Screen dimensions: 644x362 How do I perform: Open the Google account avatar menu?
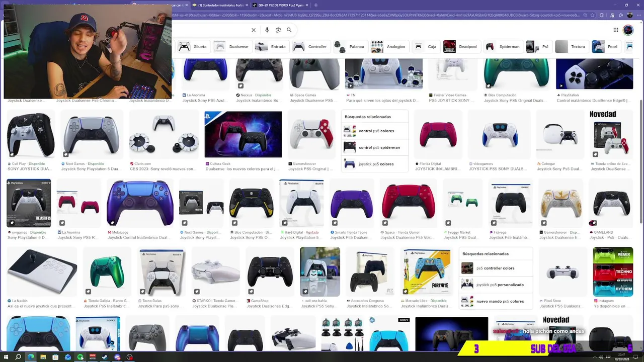coord(628,30)
